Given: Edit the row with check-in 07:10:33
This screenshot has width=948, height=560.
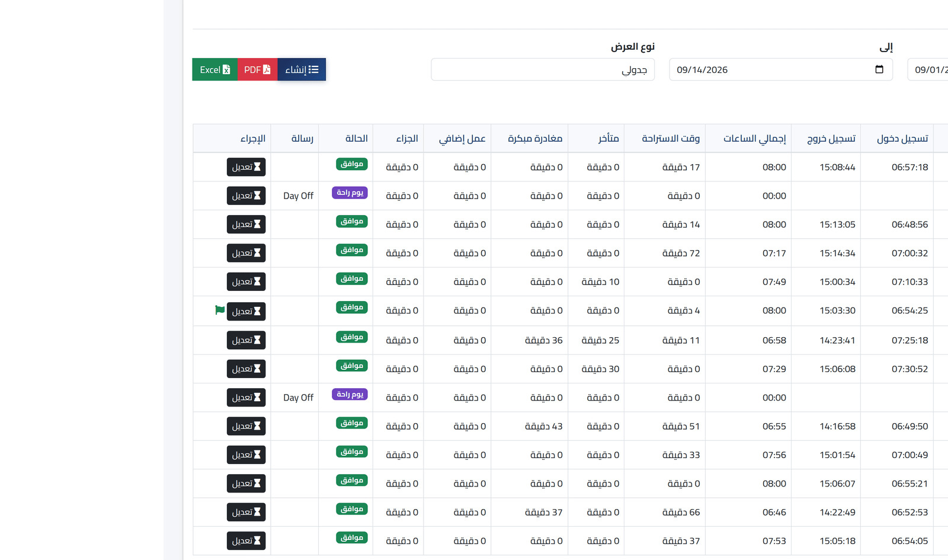Looking at the screenshot, I should pyautogui.click(x=246, y=281).
